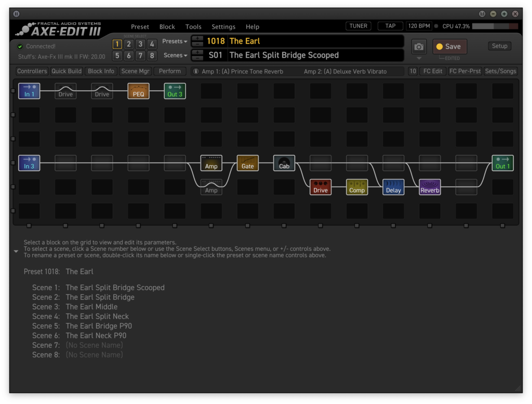Viewport: 532px width, 404px height.
Task: Click the 120 BPM tempo field
Action: pyautogui.click(x=419, y=26)
